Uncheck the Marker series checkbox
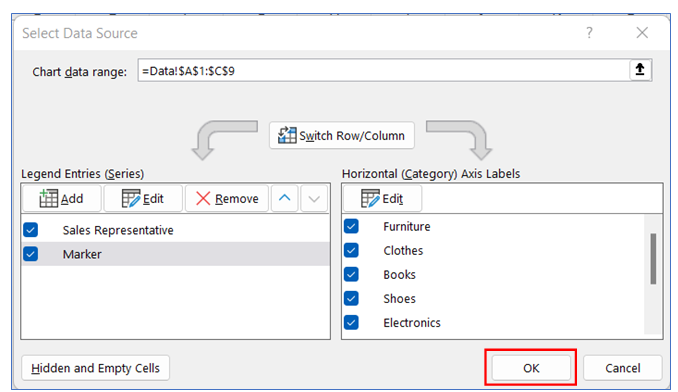The width and height of the screenshot is (678, 392). point(31,254)
